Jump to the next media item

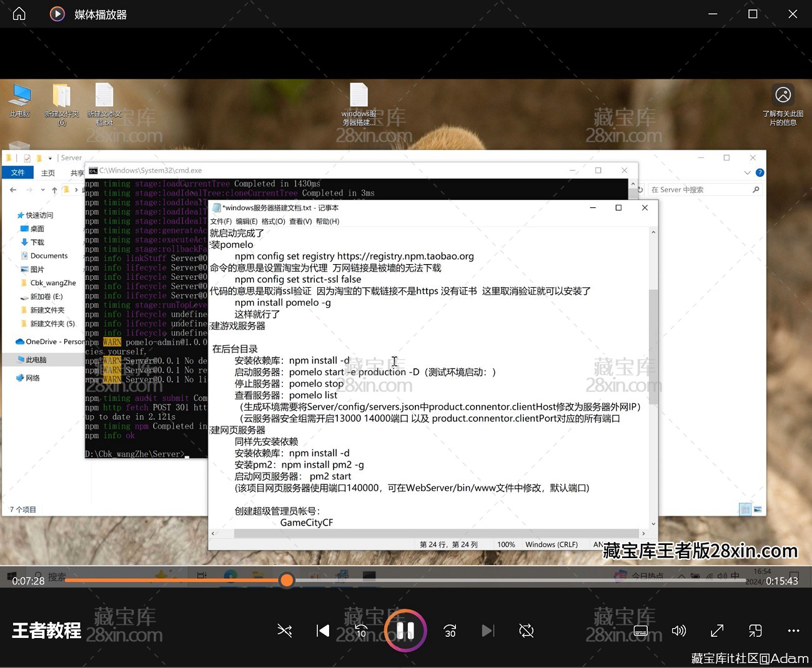coord(488,631)
